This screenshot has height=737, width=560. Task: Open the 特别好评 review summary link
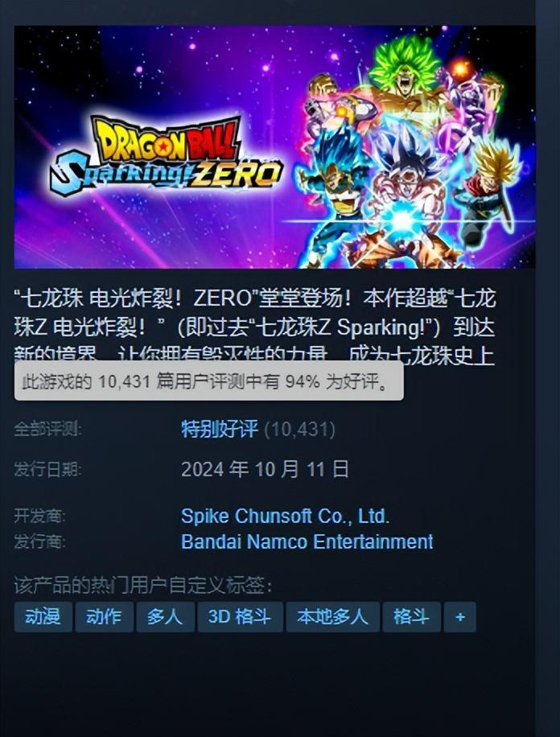220,429
